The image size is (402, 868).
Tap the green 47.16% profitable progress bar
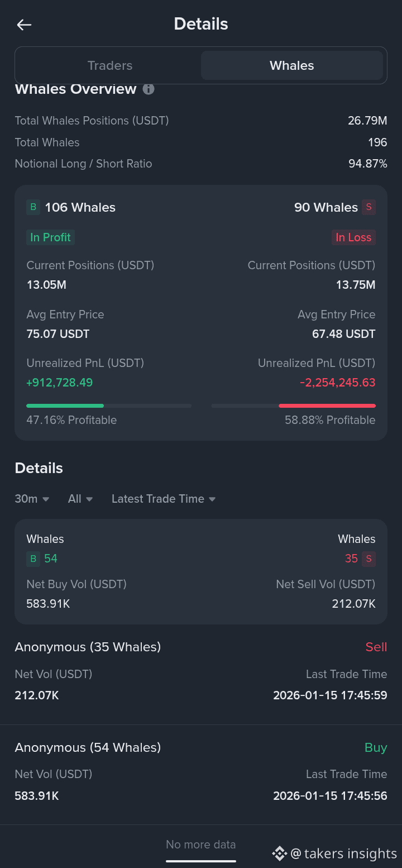coord(65,406)
